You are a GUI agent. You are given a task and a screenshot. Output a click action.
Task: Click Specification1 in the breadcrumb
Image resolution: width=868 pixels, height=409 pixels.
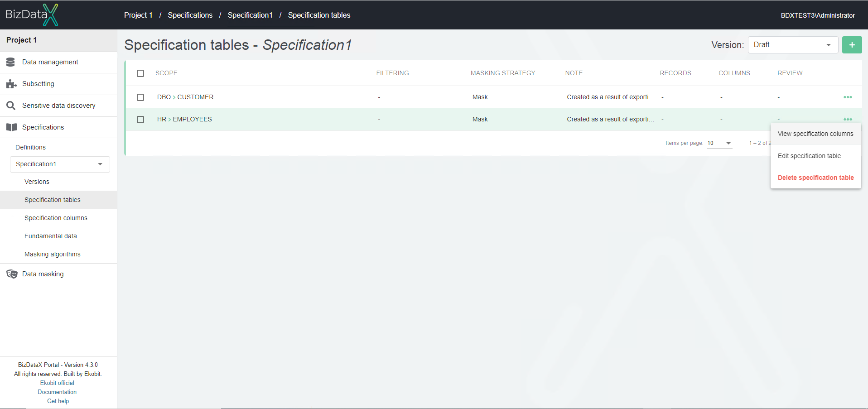250,15
